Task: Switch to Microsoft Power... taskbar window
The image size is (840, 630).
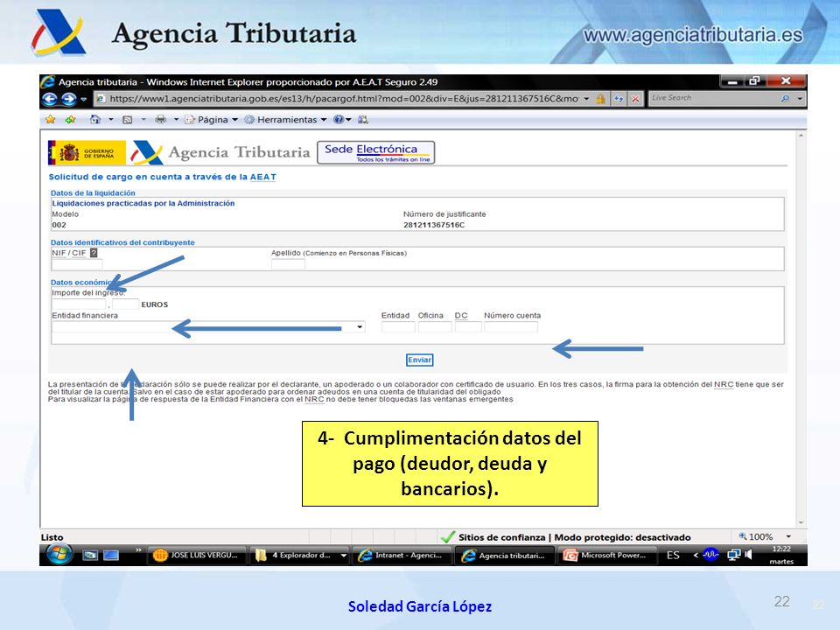Action: tap(607, 556)
